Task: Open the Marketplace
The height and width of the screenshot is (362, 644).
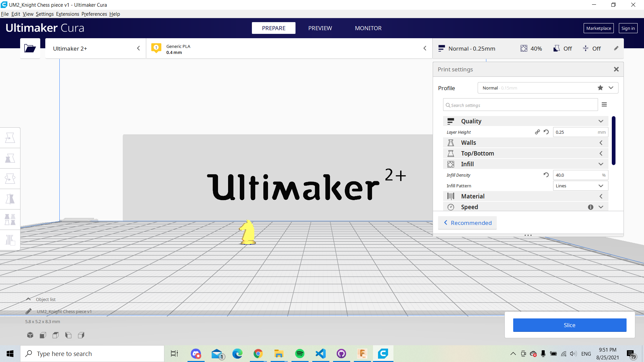Action: [598, 28]
